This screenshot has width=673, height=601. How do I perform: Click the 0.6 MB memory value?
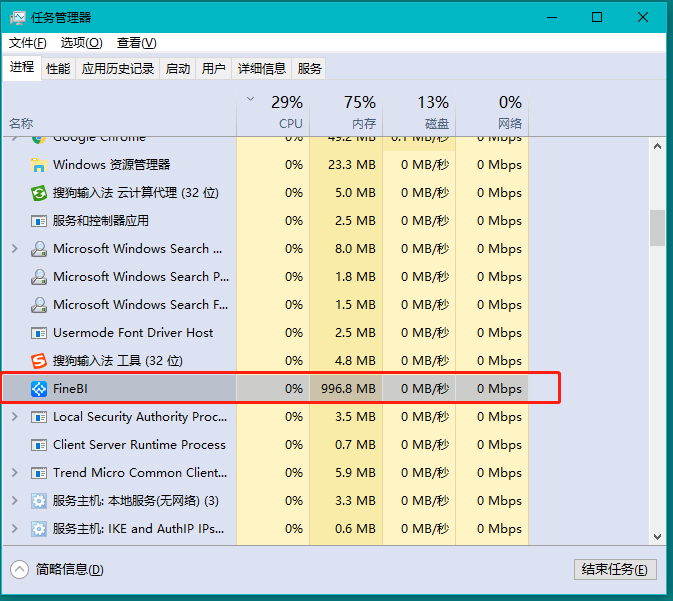[x=355, y=528]
